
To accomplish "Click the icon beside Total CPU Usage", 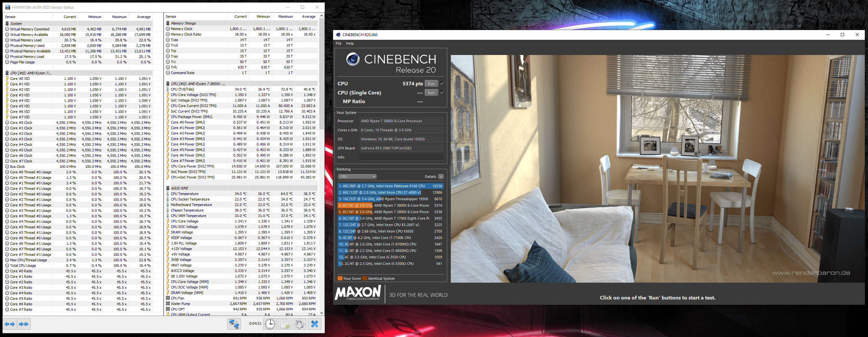I will (7, 266).
